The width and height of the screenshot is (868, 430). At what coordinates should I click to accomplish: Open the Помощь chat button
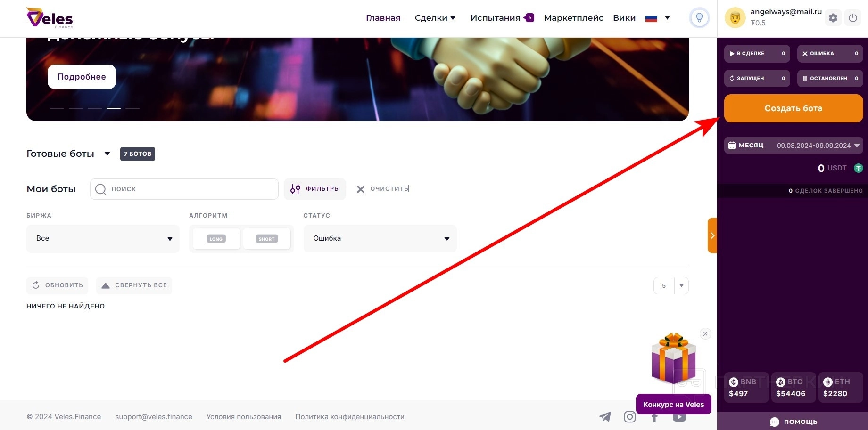(x=794, y=422)
